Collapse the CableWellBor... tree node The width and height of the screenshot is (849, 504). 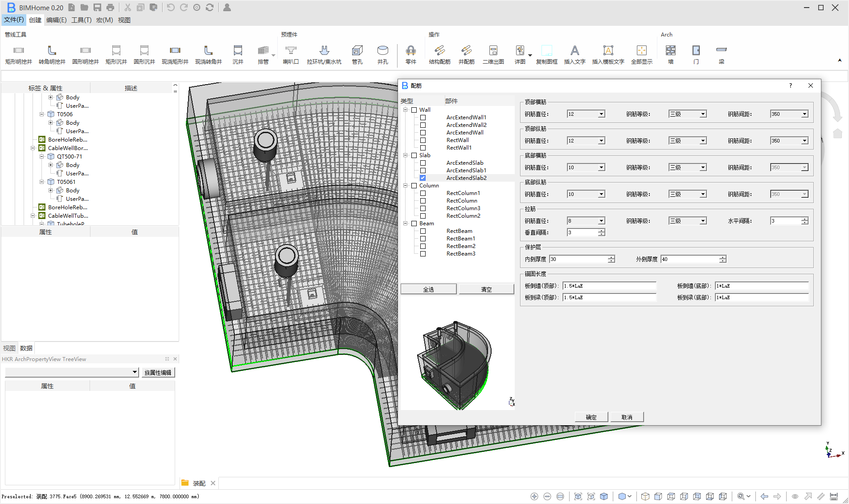(x=33, y=148)
